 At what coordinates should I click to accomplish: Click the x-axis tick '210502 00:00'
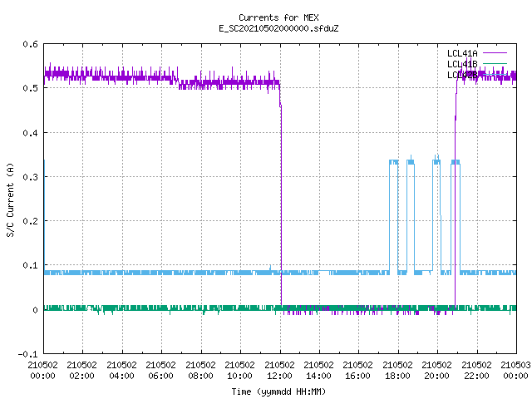pyautogui.click(x=42, y=370)
